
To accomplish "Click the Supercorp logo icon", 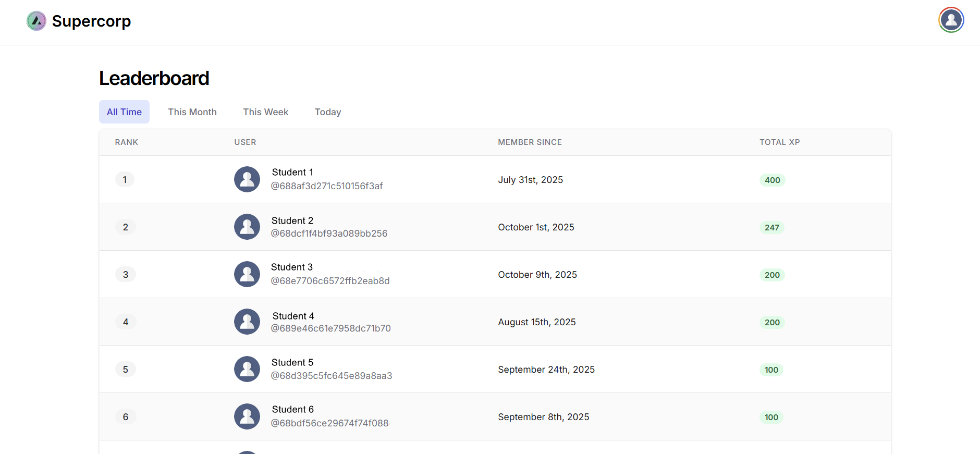I will click(x=36, y=21).
